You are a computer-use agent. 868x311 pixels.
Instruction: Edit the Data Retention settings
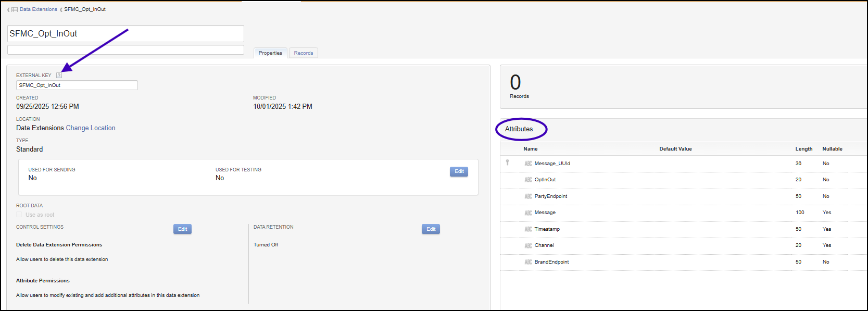431,229
